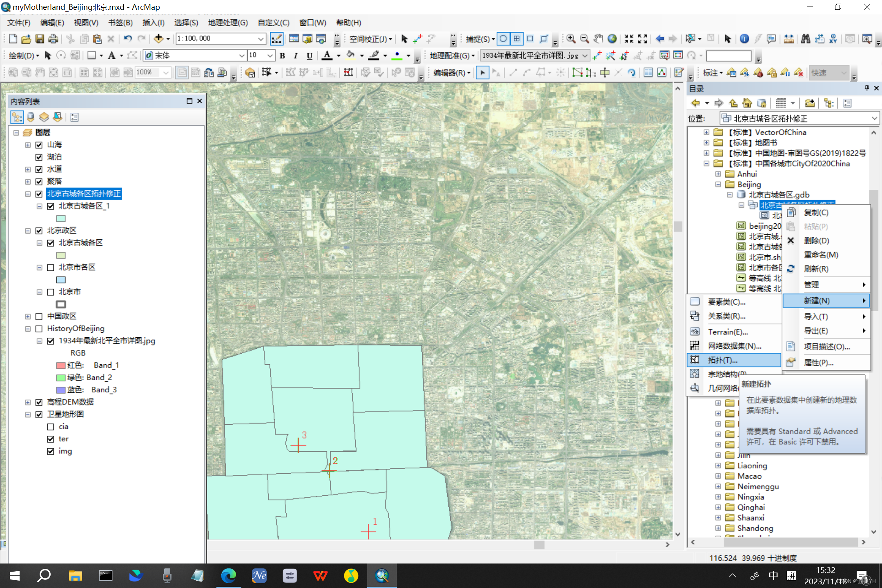882x588 pixels.
Task: Uncheck the 湖泊 layer checkbox
Action: click(39, 157)
